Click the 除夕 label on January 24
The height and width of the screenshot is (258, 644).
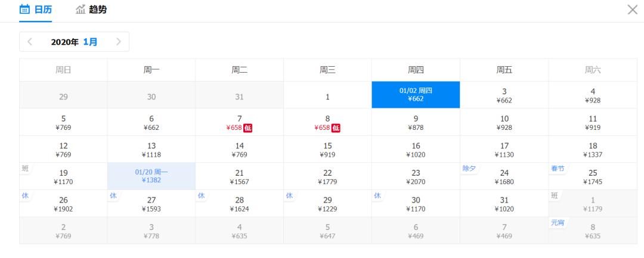(469, 169)
